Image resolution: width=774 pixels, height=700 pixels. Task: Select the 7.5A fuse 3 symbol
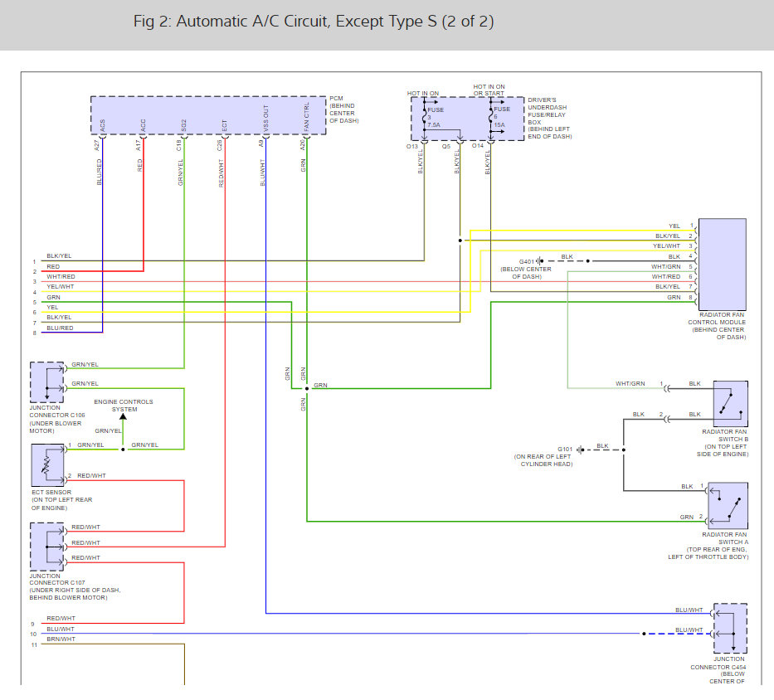[425, 115]
